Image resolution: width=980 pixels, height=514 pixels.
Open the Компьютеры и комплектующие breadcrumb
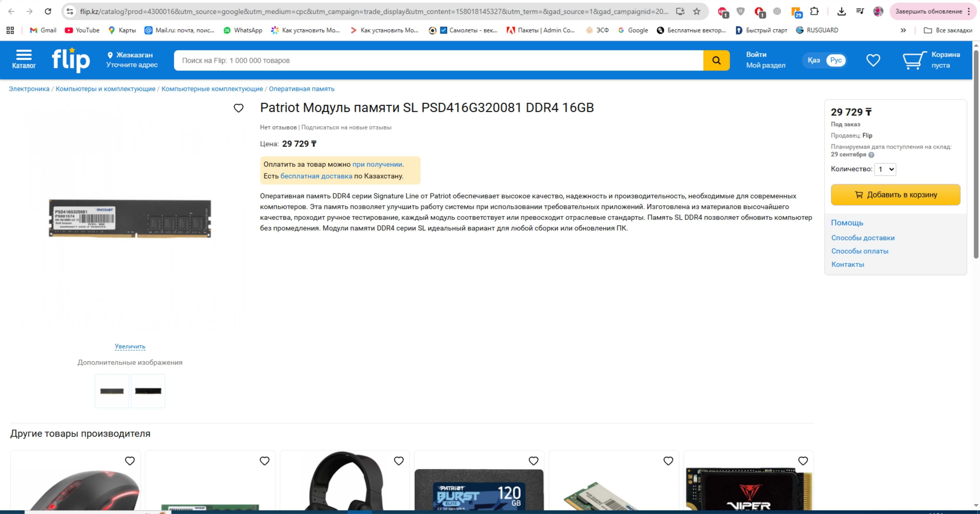(105, 89)
